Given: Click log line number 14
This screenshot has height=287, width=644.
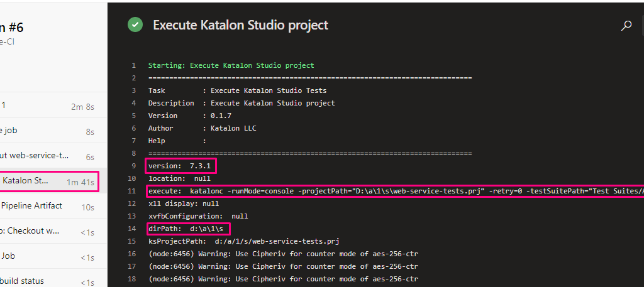Looking at the screenshot, I should [x=132, y=229].
